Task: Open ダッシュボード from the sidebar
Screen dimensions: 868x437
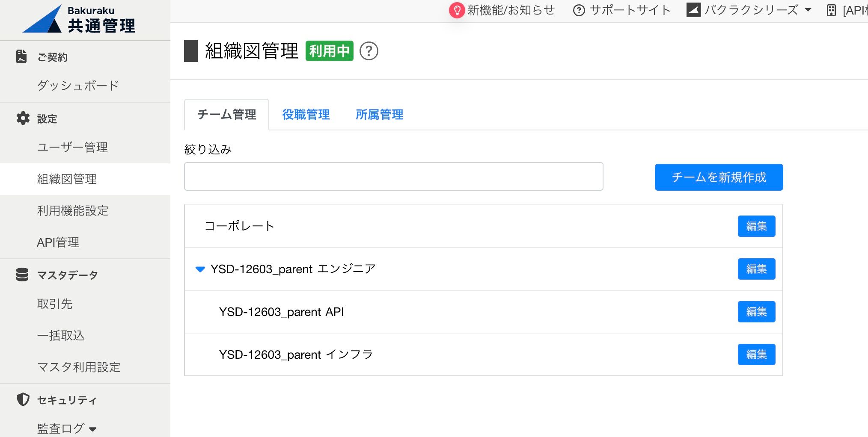Action: pyautogui.click(x=78, y=86)
